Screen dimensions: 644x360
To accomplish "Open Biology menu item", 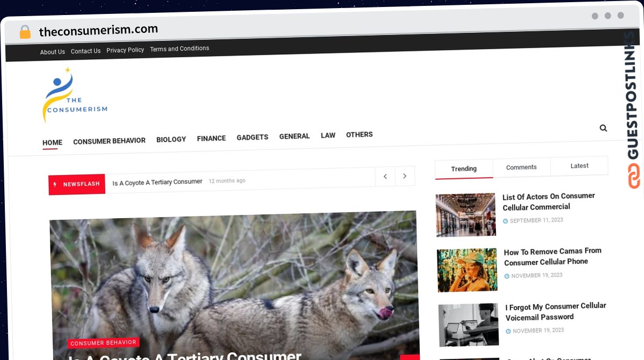I will [x=171, y=139].
